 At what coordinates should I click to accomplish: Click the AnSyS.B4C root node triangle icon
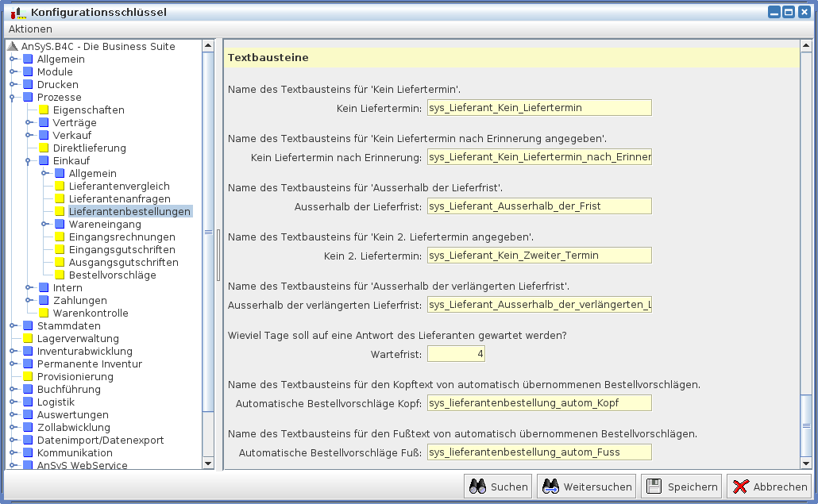tap(13, 47)
